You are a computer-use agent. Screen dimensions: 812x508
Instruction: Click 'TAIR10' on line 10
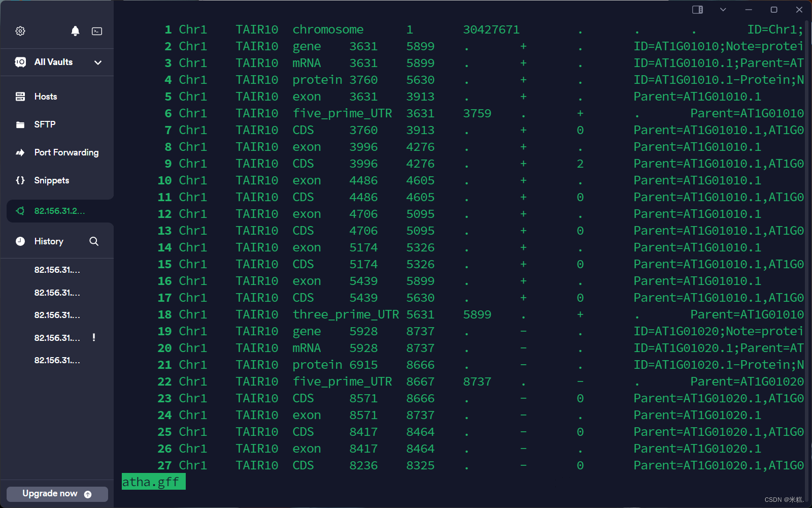point(257,180)
